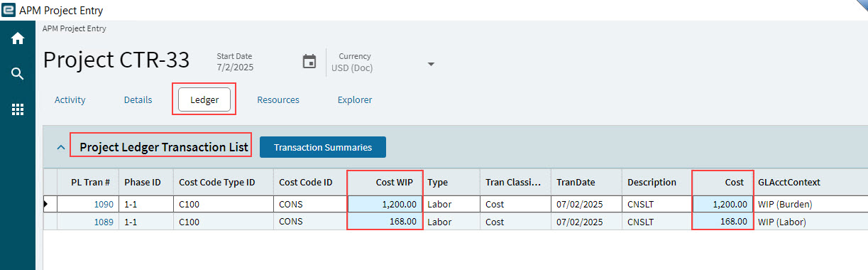Select the Ledger tab
The image size is (868, 270).
204,100
